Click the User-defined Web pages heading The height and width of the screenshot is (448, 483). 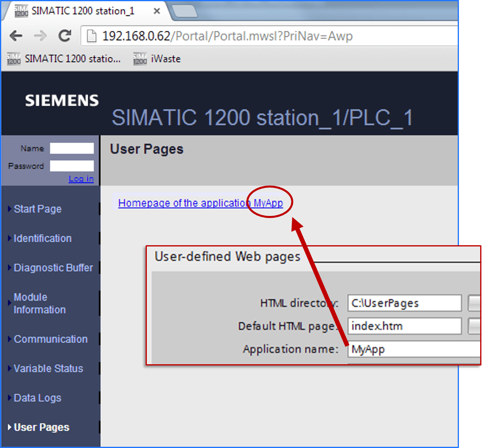[227, 256]
